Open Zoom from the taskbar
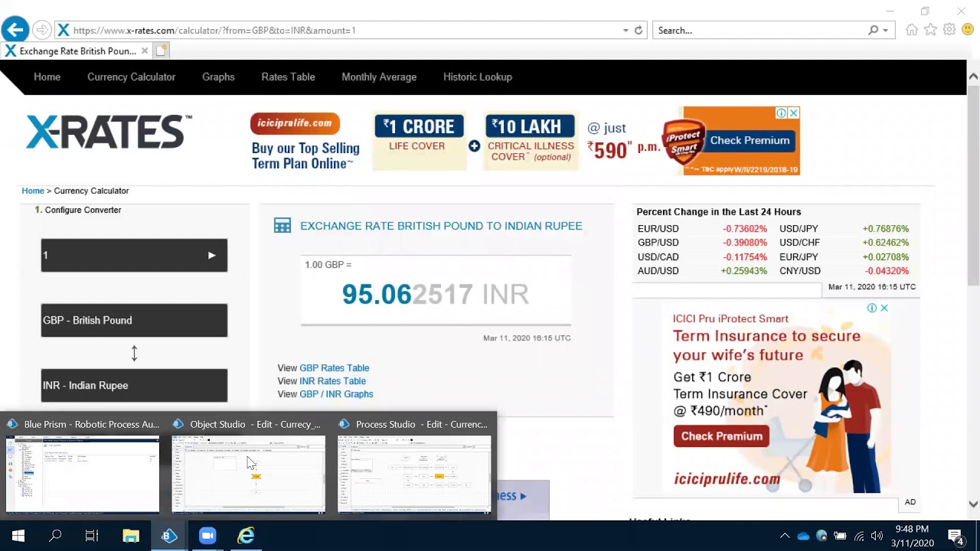 [x=207, y=536]
